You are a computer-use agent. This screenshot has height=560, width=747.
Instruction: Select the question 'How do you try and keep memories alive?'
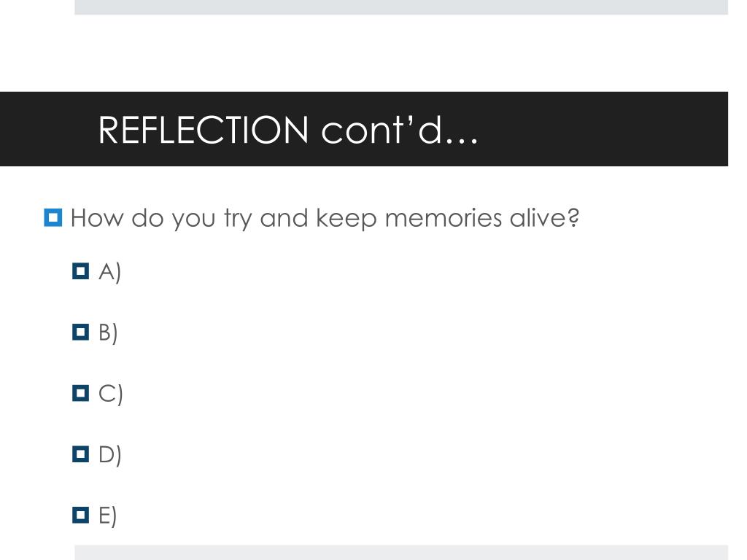point(325,219)
